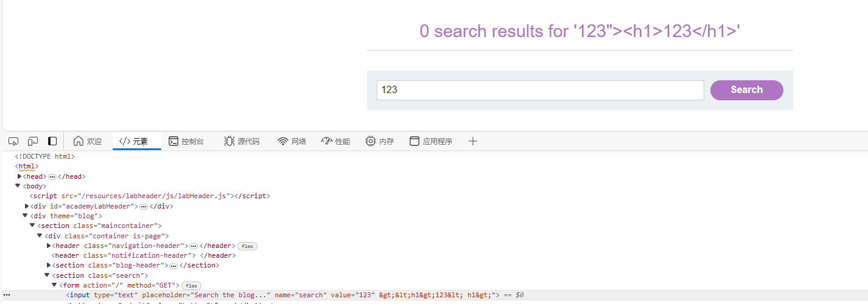Click the method="GET" attribute text
Viewport: 868px width, 304px height.
click(x=153, y=285)
